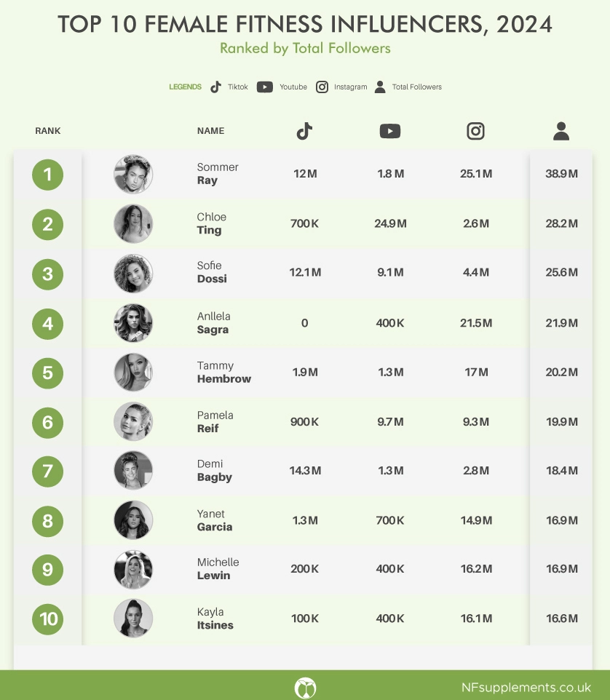
Task: Click the Instagram icon in legend
Action: click(322, 87)
